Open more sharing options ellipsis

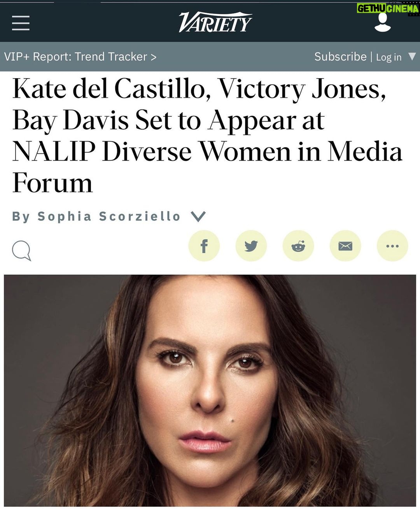[392, 246]
